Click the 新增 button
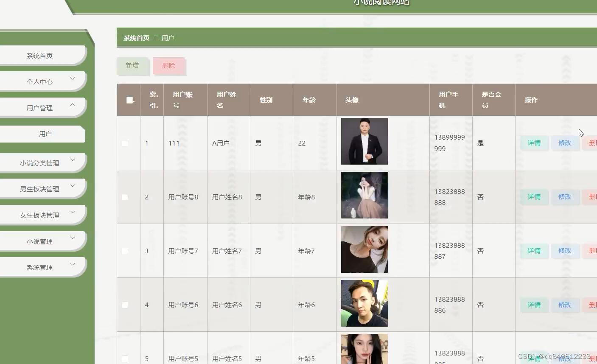 (132, 66)
